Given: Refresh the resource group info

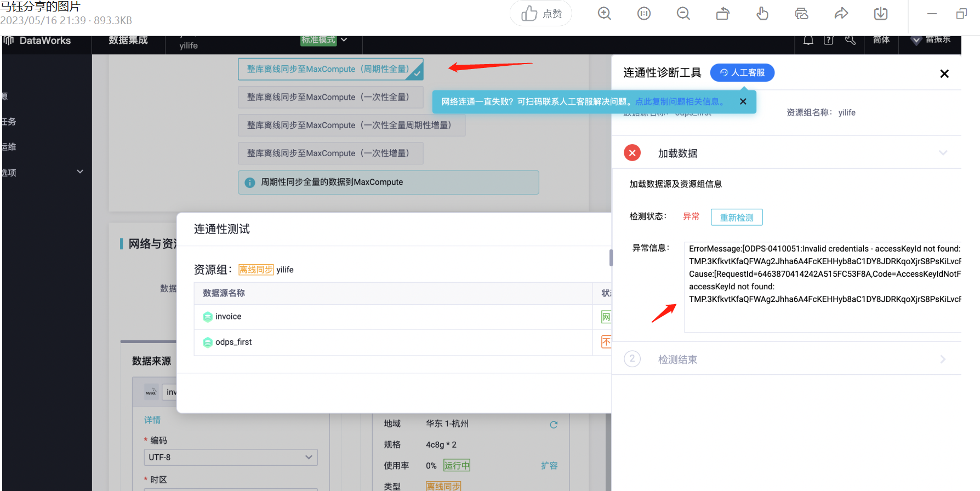Looking at the screenshot, I should coord(554,424).
